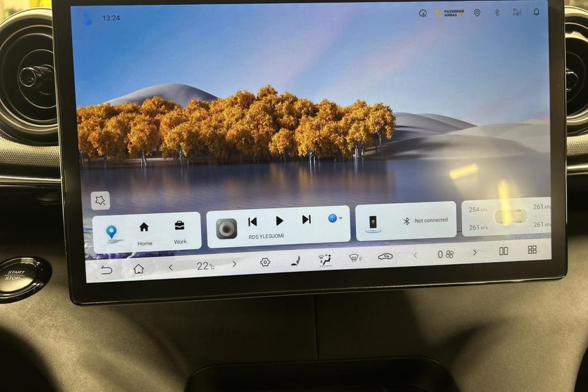Image resolution: width=588 pixels, height=392 pixels.
Task: Open the audio source dropdown
Action: click(x=334, y=218)
